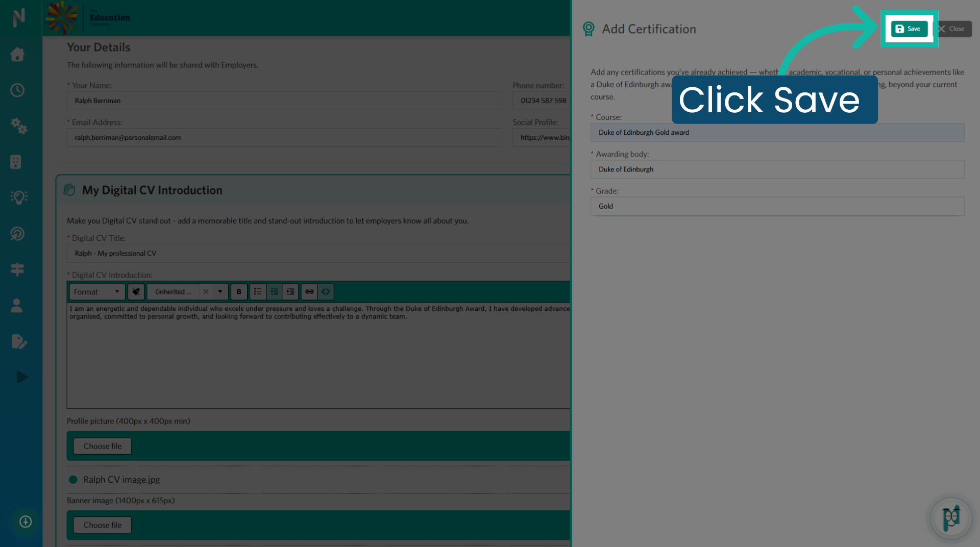Open the building icon in the sidebar
Image resolution: width=980 pixels, height=547 pixels.
[16, 162]
